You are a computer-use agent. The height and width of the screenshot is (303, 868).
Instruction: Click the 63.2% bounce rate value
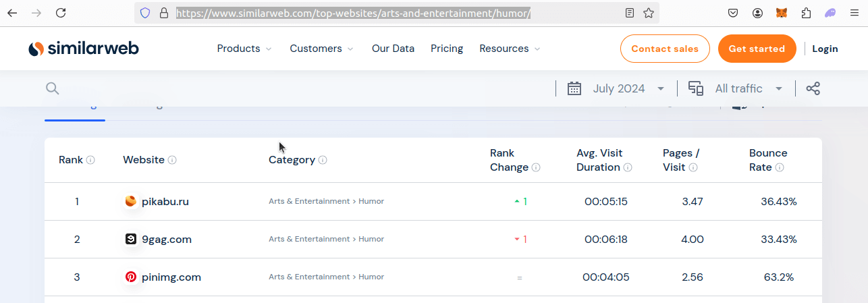779,277
